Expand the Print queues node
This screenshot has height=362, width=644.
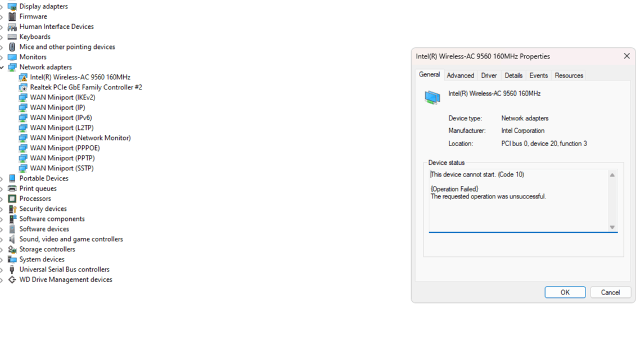click(x=2, y=189)
